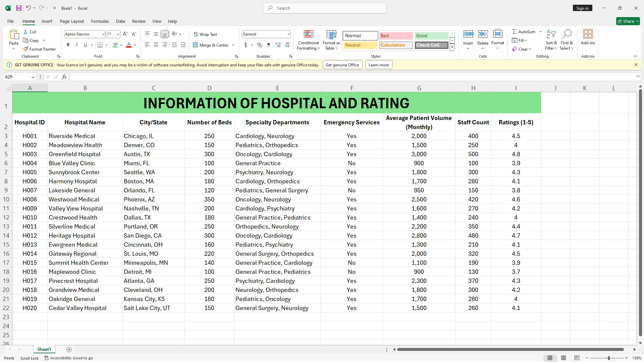Click the Get genuine Office button
644x362 pixels.
tap(342, 65)
